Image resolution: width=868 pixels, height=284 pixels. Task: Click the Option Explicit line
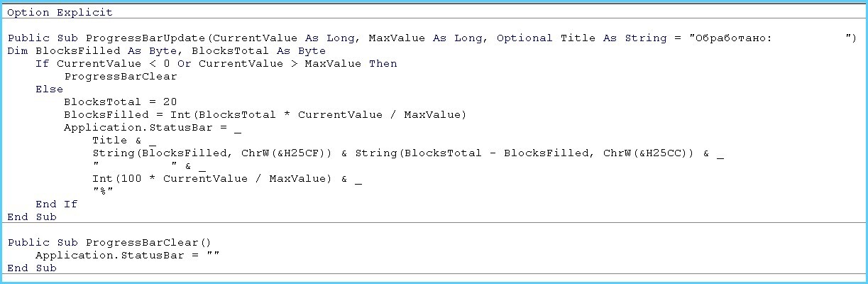click(60, 13)
